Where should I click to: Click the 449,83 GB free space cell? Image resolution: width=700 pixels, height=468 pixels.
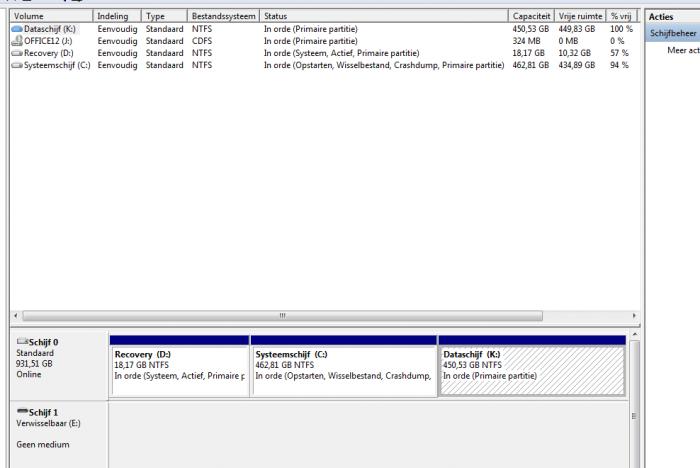(577, 29)
